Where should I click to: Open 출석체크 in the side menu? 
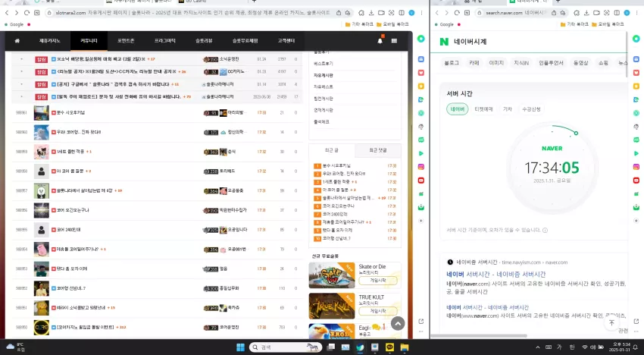click(x=321, y=122)
